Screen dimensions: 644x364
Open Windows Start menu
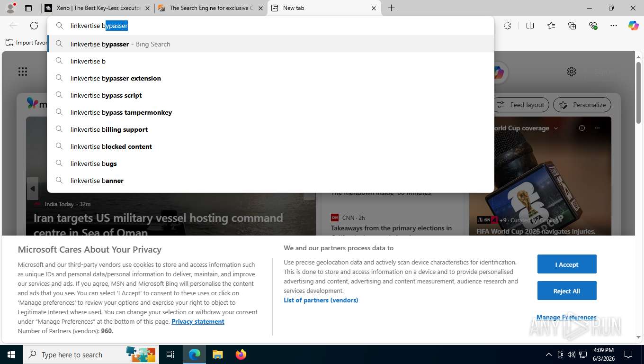click(x=11, y=355)
